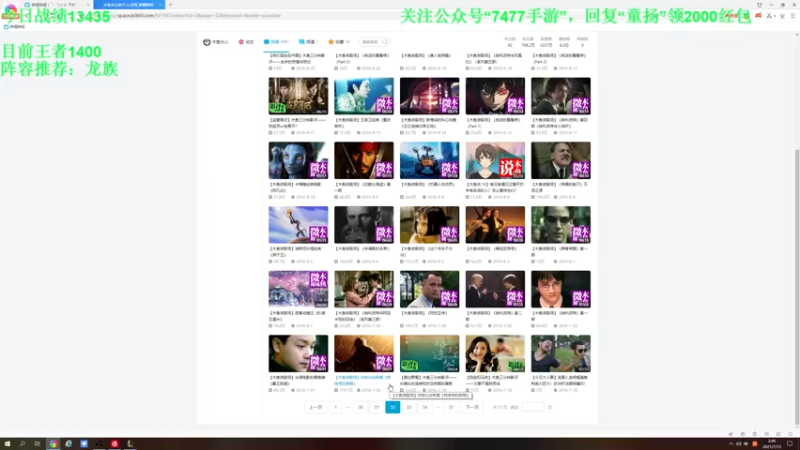
Task: Open the pink cherry blossom anime thumbnail
Action: [x=298, y=289]
